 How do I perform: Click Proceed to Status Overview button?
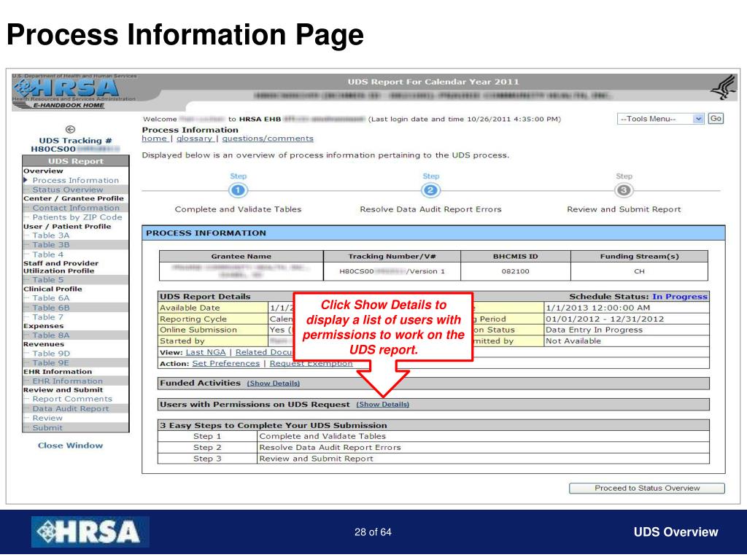point(647,488)
